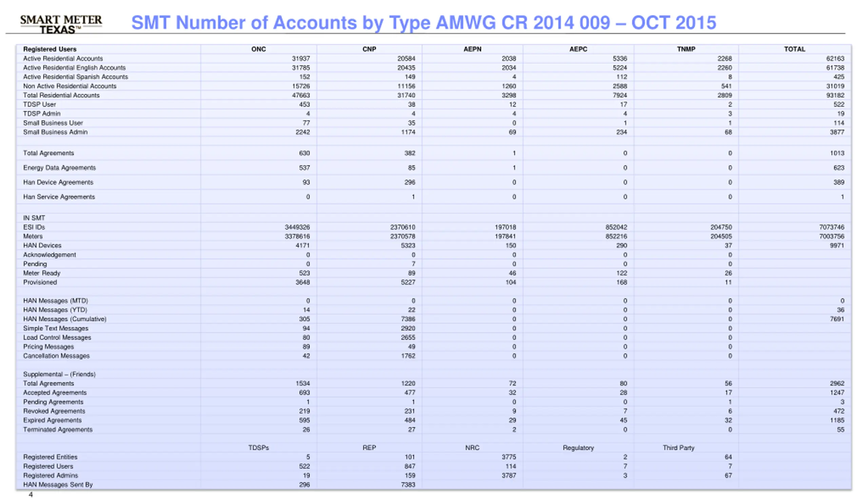Click the TDSPs sub-header
The width and height of the screenshot is (868, 500).
(x=258, y=448)
